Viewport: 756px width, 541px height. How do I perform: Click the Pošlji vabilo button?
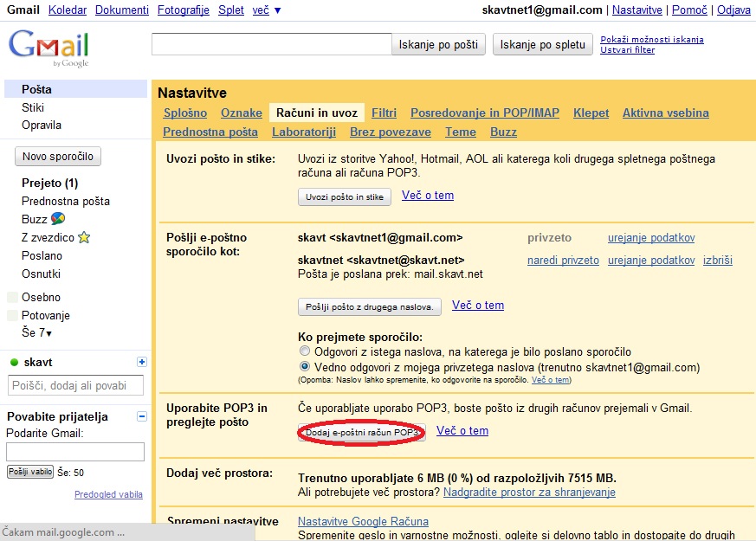tap(30, 472)
